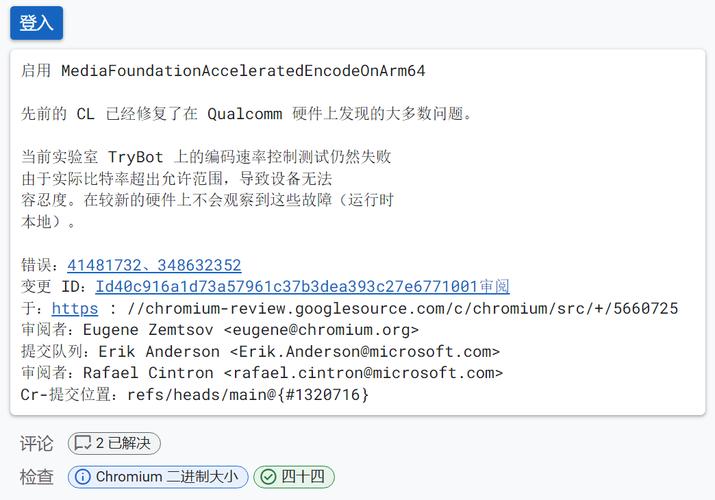
Task: Click the resolved comments speech-bubble icon
Action: (x=84, y=443)
